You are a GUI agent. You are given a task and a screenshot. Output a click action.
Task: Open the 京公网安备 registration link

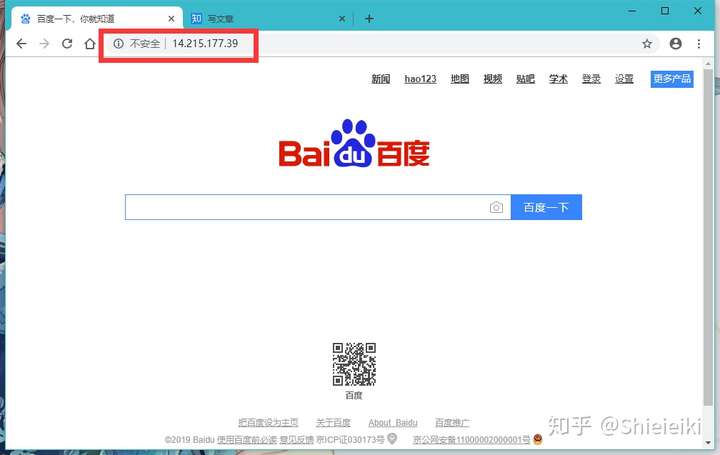pyautogui.click(x=472, y=440)
